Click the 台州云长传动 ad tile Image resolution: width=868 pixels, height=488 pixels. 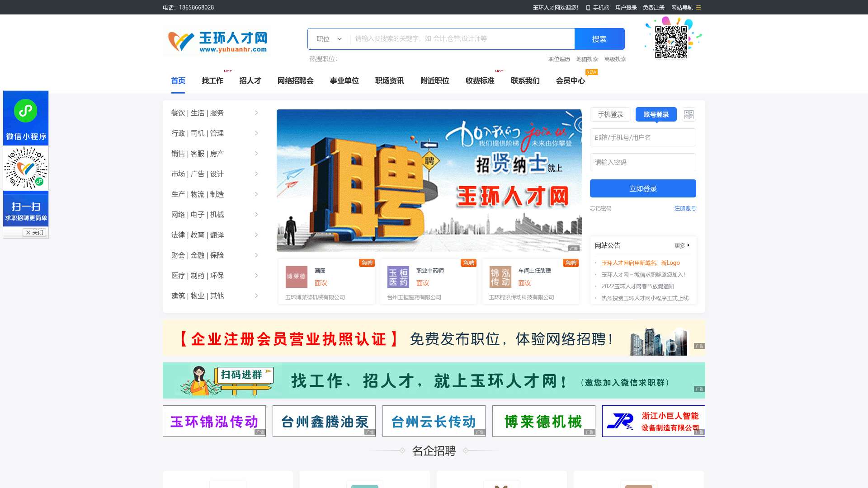pos(434,421)
